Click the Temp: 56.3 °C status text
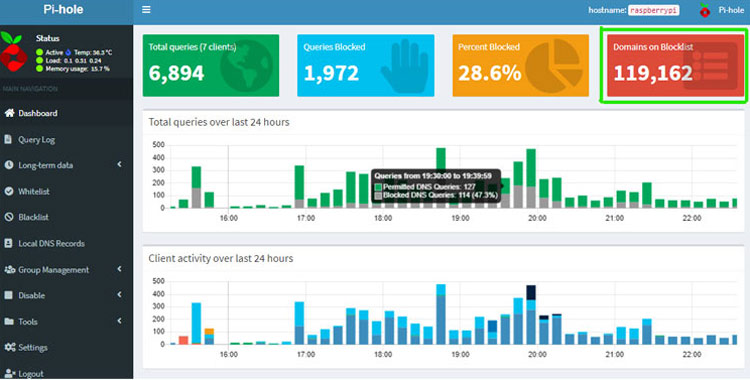 (x=93, y=52)
